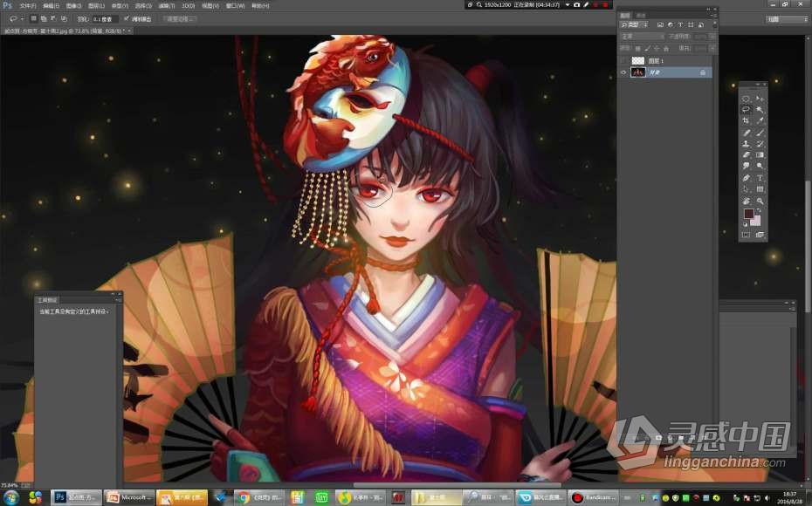Viewport: 812px width, 506px height.
Task: Open Layers panel flyout menu
Action: click(x=713, y=15)
